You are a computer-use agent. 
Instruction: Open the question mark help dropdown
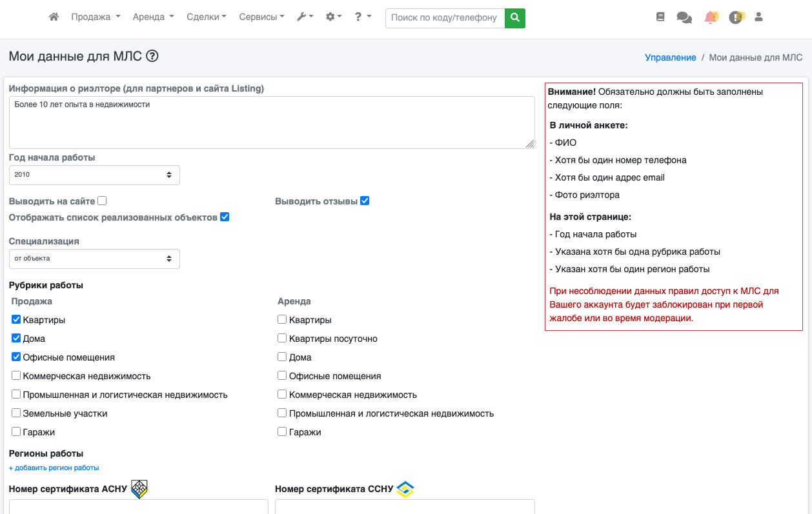(363, 17)
